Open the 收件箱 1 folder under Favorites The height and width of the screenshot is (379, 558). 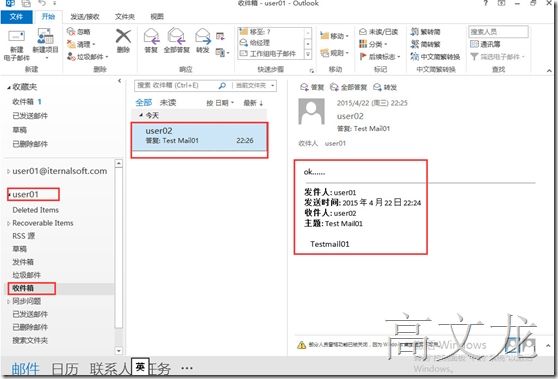click(x=27, y=102)
